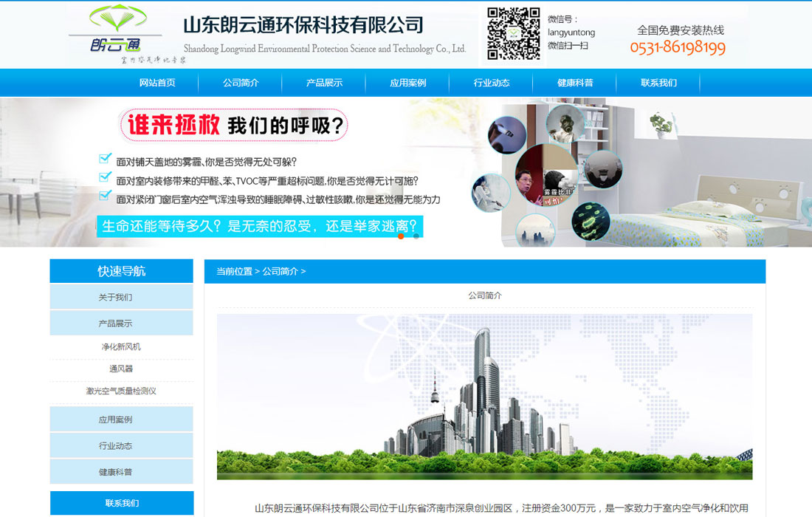Click the 联系我们 sidebar button

coord(122,503)
